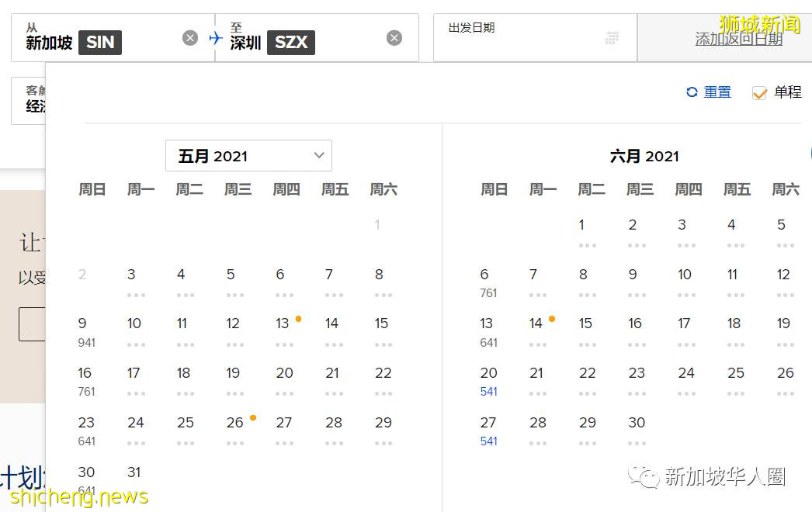Click the chevron on the month selector
The image size is (812, 512).
[x=318, y=155]
